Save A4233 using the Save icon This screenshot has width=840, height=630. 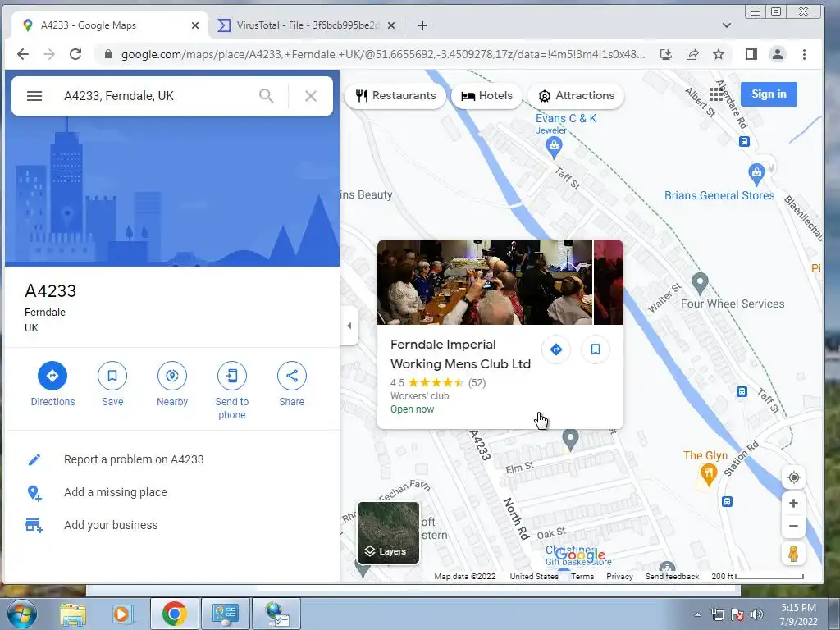tap(112, 376)
